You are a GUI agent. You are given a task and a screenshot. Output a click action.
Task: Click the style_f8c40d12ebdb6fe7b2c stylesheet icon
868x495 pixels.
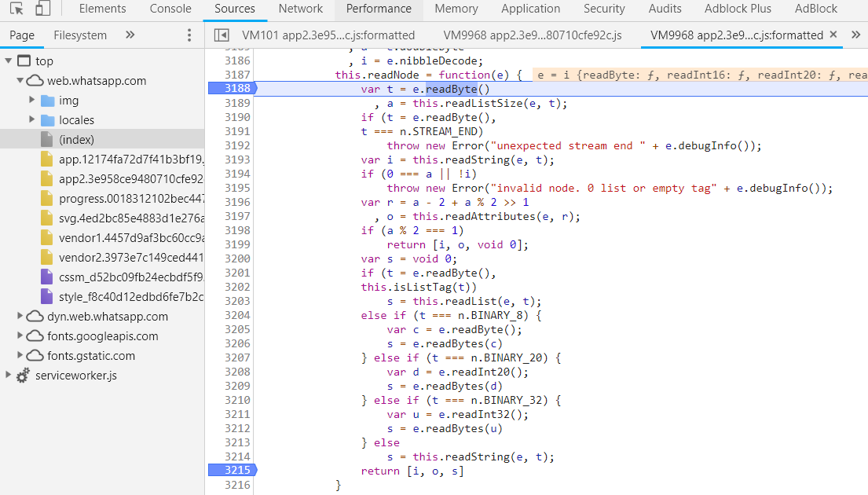(47, 297)
